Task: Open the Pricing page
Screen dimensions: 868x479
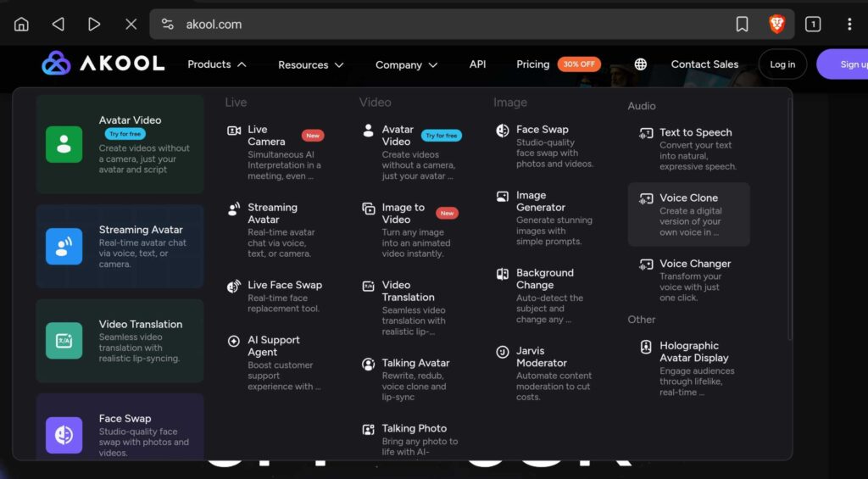Action: [532, 64]
